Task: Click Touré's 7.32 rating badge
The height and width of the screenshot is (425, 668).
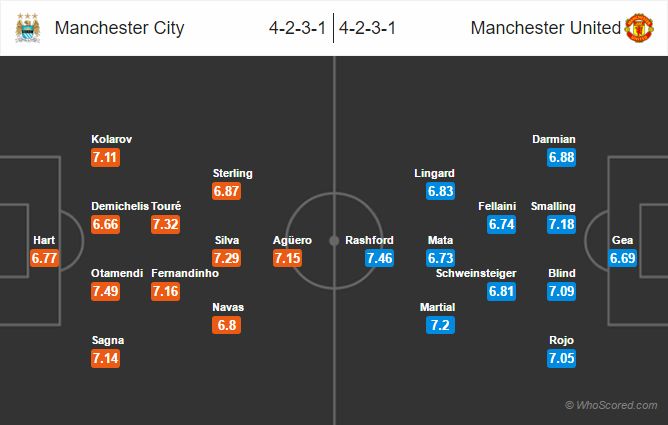Action: coord(165,224)
